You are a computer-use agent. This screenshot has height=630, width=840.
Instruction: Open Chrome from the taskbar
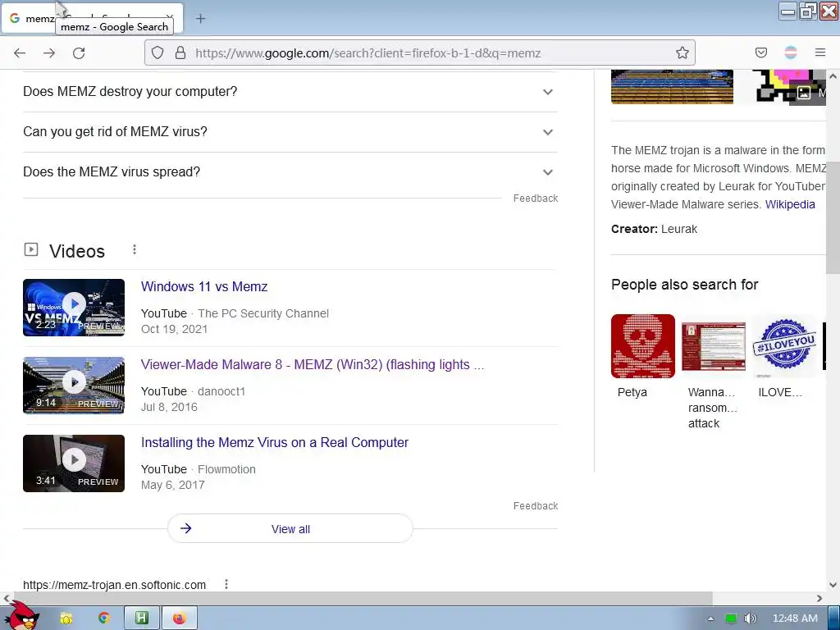(104, 619)
